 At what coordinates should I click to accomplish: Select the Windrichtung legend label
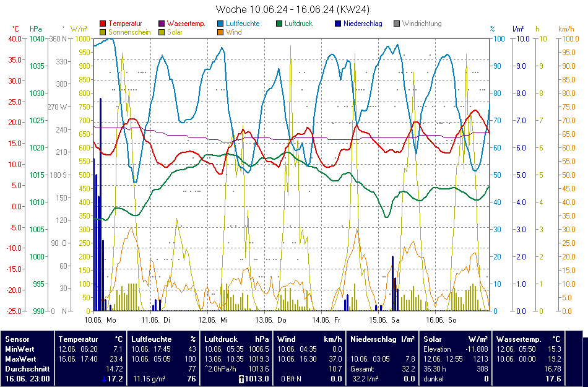[x=422, y=24]
